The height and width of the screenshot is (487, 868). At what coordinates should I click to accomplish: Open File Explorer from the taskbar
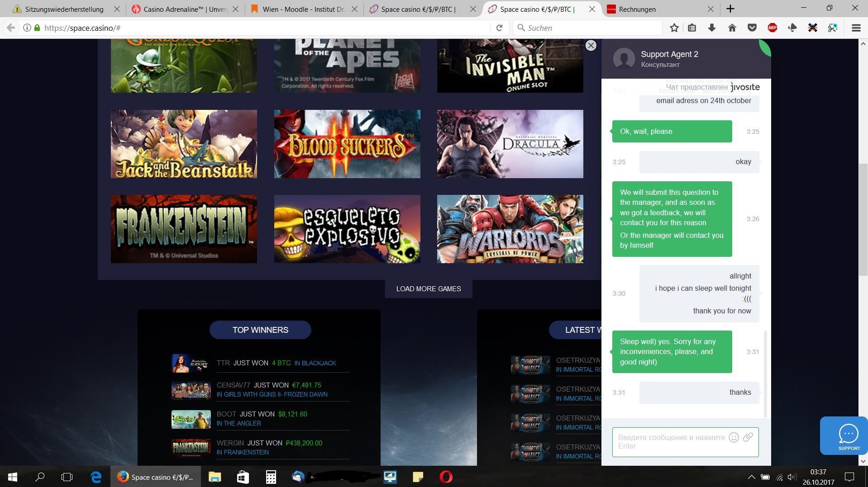(x=215, y=477)
